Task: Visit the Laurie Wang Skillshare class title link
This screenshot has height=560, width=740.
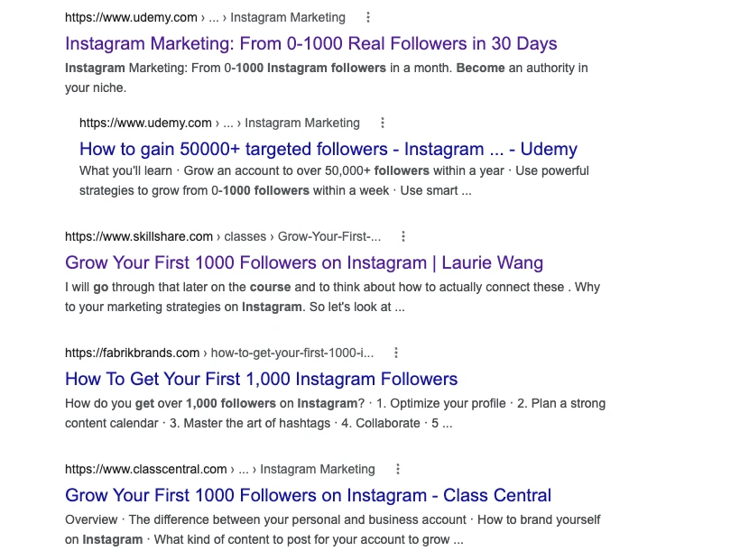Action: [x=304, y=262]
